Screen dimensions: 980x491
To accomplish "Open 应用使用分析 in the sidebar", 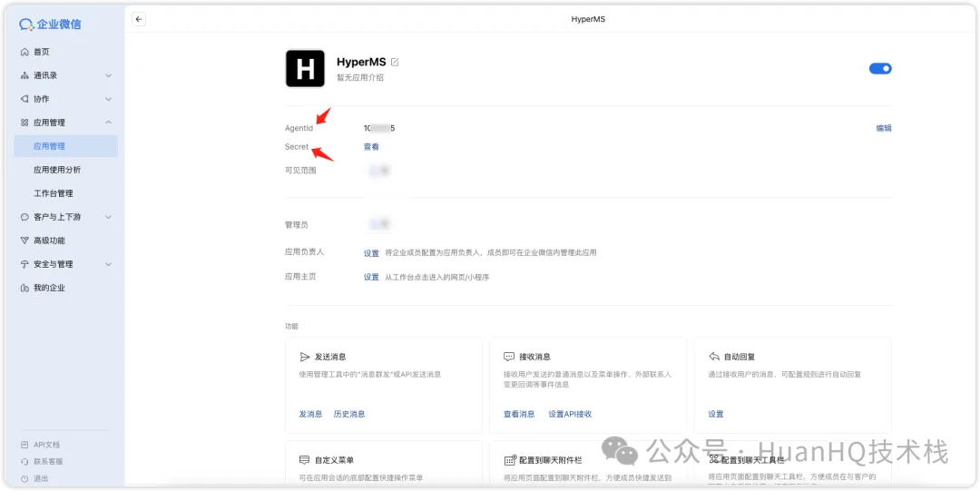I will 57,170.
